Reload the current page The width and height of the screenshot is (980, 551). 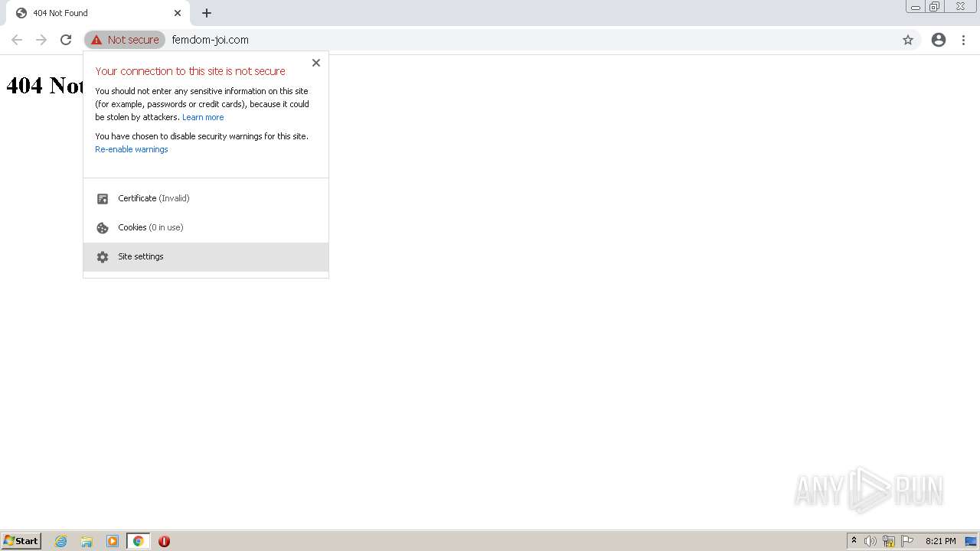(66, 40)
